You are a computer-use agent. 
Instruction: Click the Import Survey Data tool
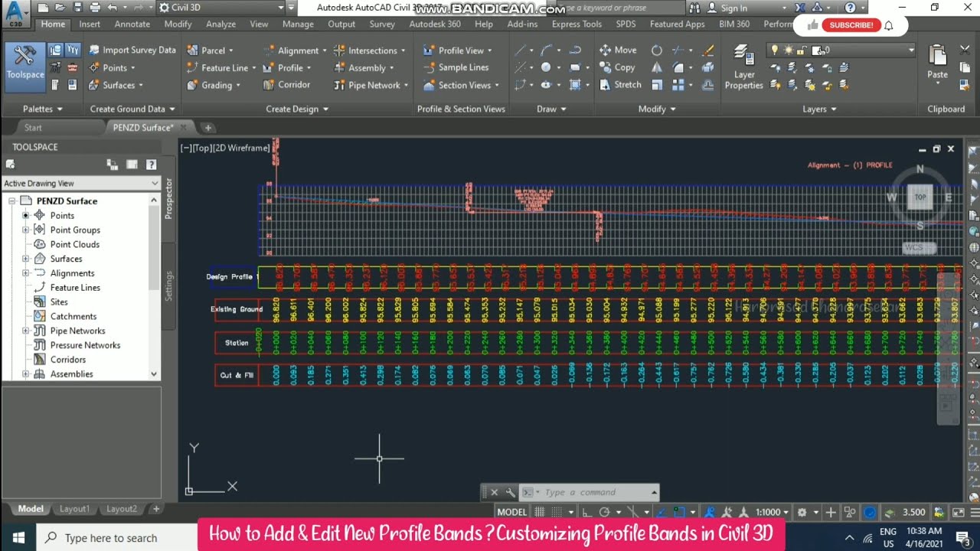132,50
